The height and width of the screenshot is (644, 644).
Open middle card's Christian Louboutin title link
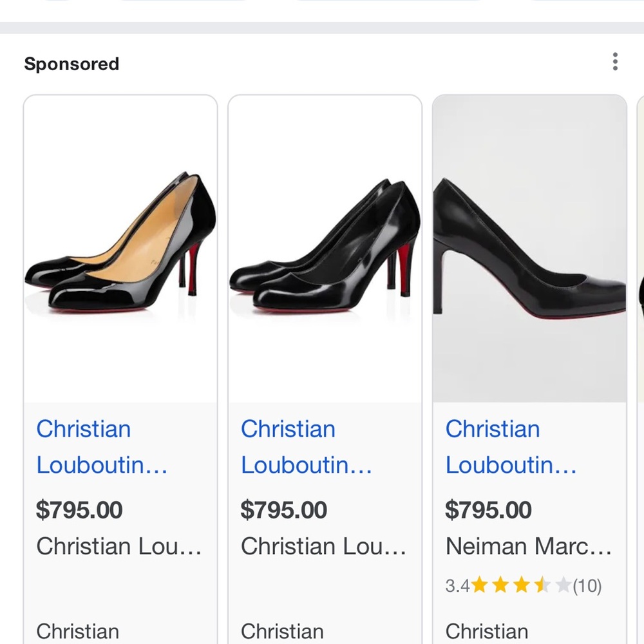[307, 446]
